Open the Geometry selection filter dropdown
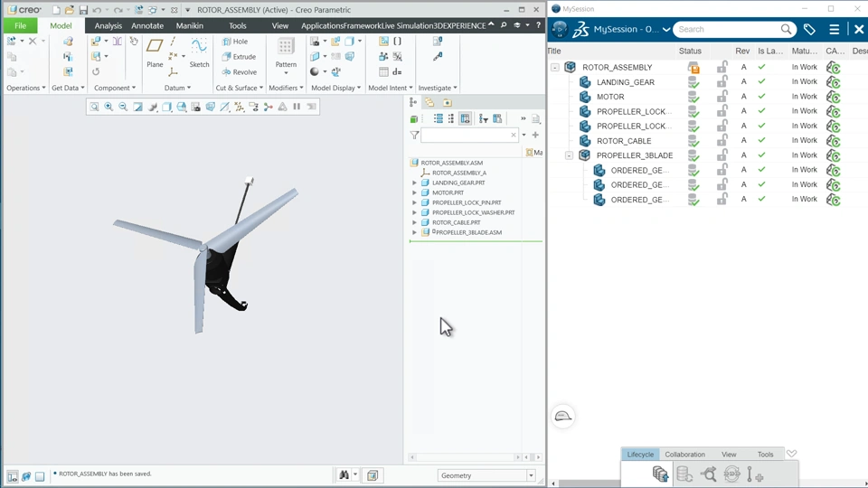This screenshot has width=868, height=488. pyautogui.click(x=531, y=475)
